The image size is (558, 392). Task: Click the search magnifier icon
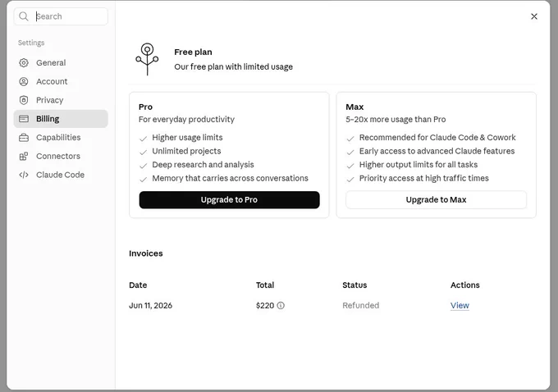click(x=24, y=16)
